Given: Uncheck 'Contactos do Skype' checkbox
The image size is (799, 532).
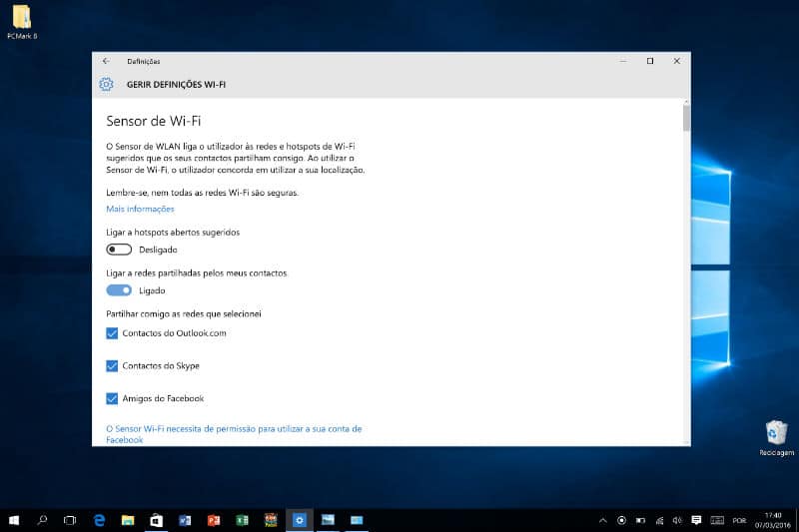Looking at the screenshot, I should (x=112, y=366).
